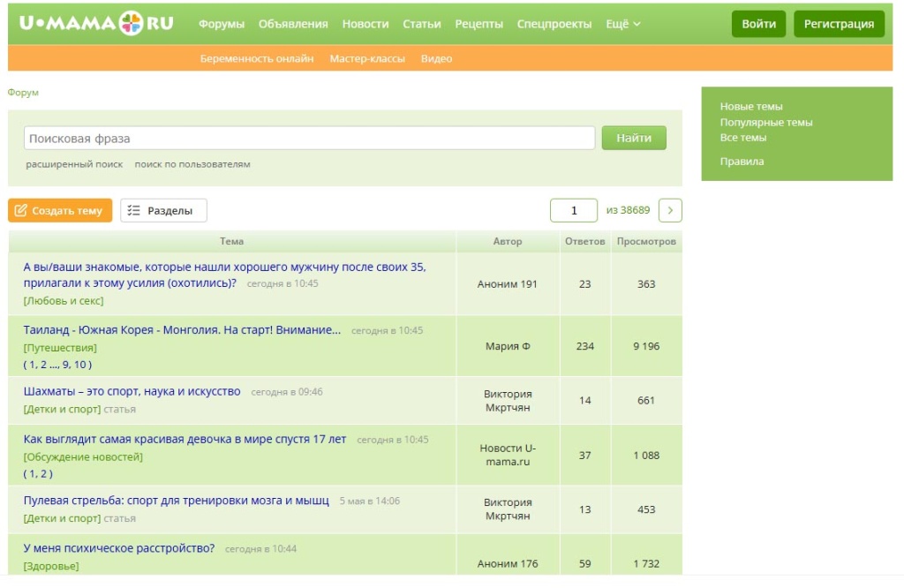Open the Объявления menu item

[293, 24]
